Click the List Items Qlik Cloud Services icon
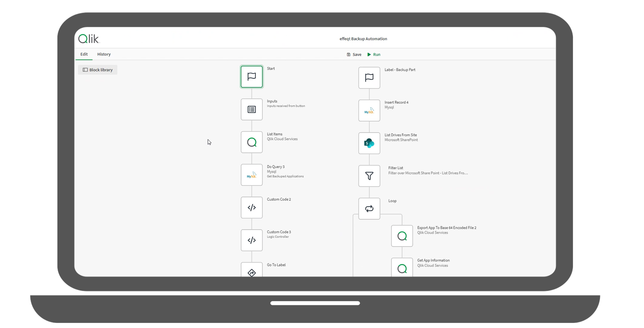The width and height of the screenshot is (644, 328). click(x=252, y=142)
